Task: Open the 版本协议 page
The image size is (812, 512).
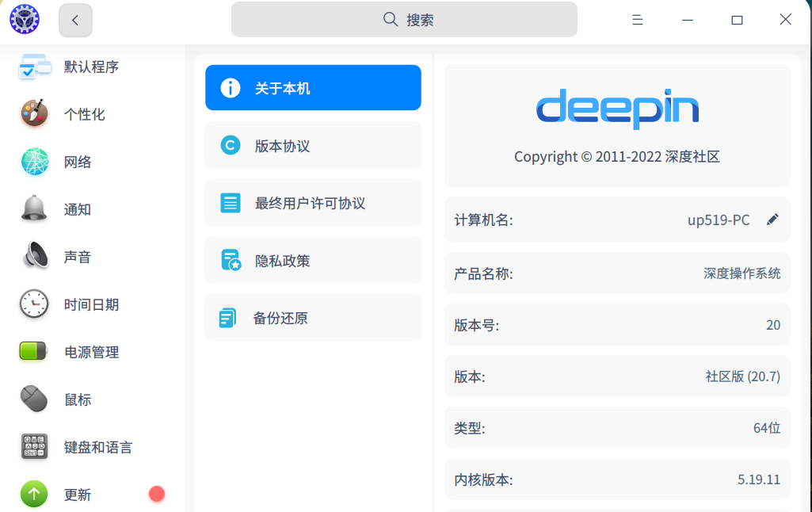Action: point(313,145)
